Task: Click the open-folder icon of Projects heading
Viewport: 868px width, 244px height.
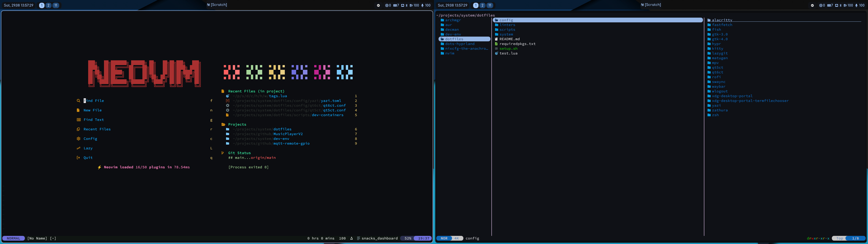Action: click(223, 124)
